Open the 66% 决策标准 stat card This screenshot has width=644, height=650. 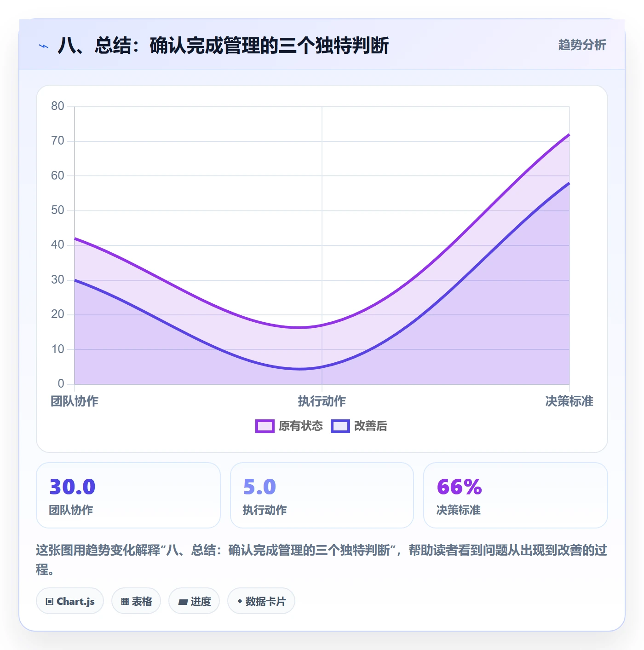(516, 495)
